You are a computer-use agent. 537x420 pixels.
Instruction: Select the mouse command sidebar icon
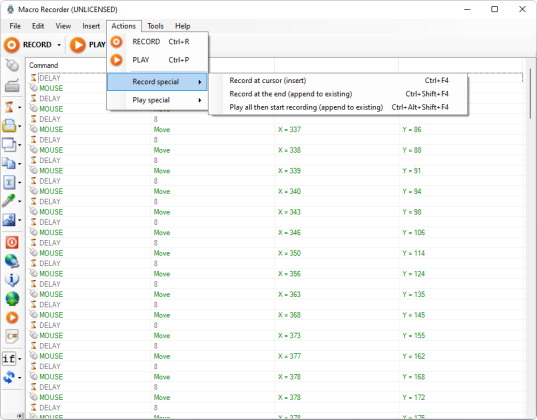click(x=12, y=65)
